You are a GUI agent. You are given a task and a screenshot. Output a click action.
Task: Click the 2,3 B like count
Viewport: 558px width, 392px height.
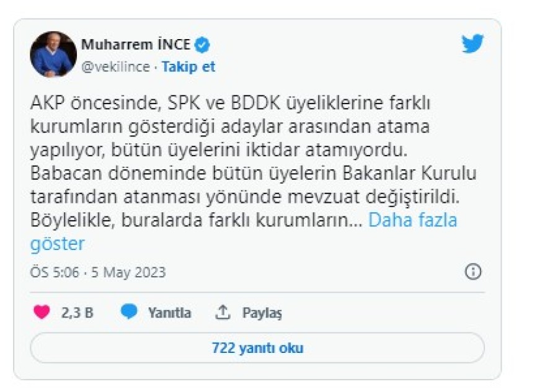coord(77,313)
